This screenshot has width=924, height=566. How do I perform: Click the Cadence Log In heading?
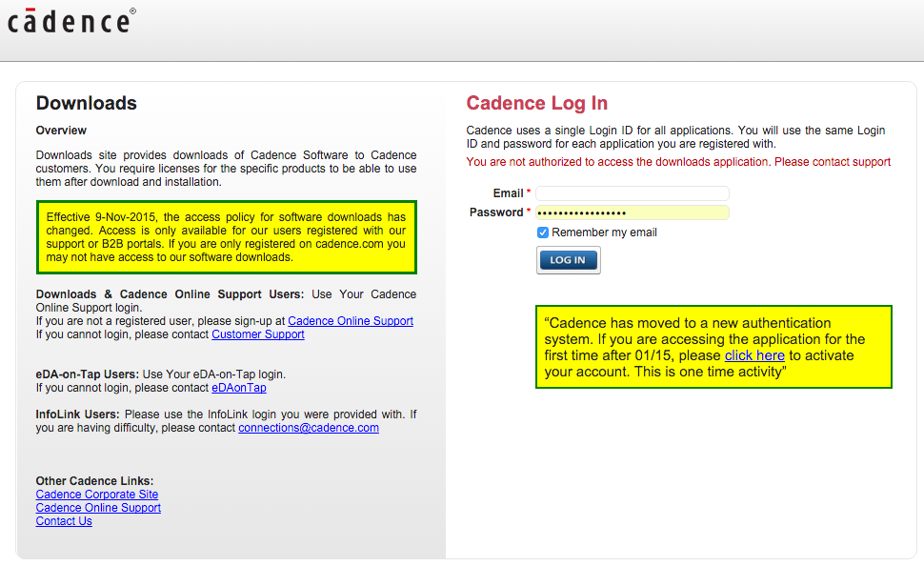[x=536, y=104]
